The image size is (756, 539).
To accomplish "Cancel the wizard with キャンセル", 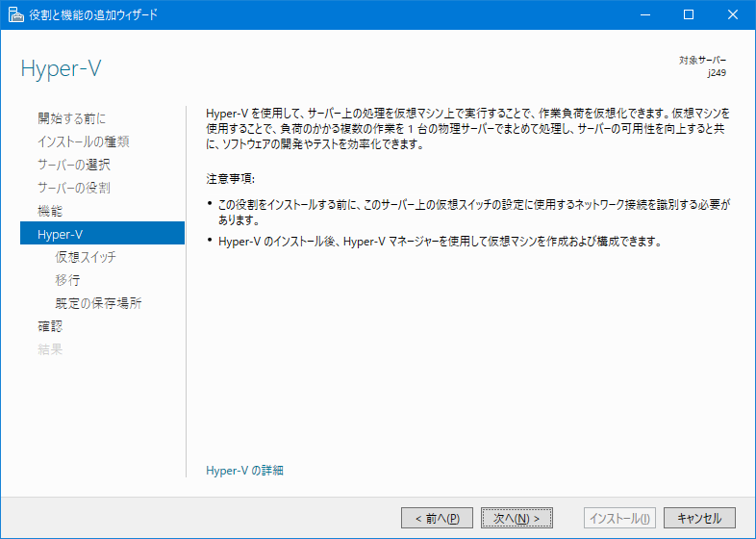I will click(699, 518).
